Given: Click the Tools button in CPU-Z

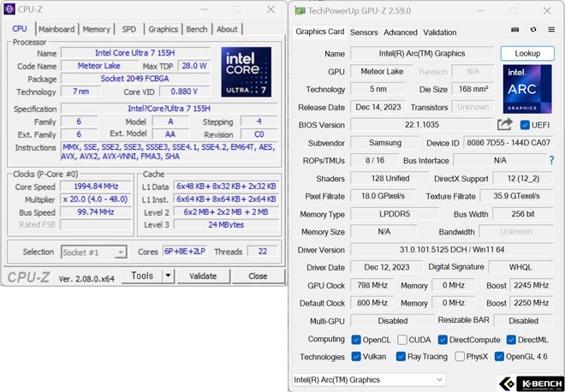Looking at the screenshot, I should click(x=142, y=276).
